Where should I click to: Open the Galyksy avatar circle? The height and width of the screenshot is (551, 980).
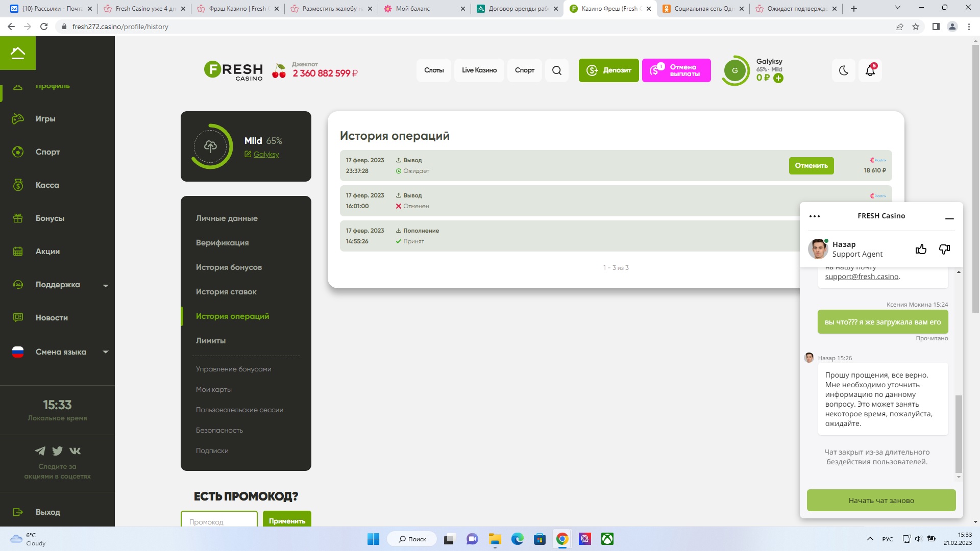click(735, 70)
